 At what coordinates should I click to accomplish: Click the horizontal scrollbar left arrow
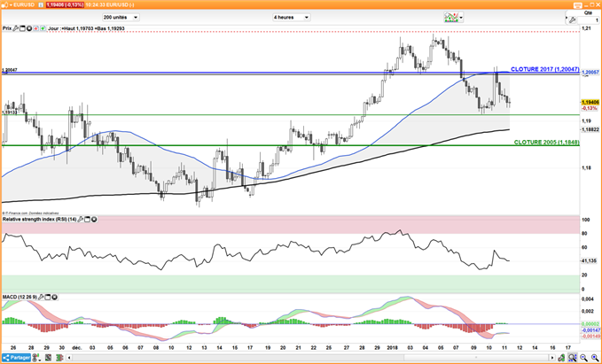(x=69, y=358)
